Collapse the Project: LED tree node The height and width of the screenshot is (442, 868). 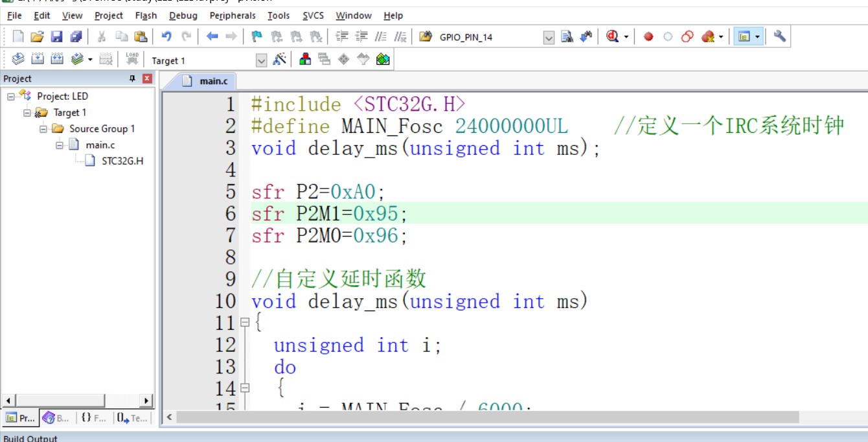click(11, 96)
